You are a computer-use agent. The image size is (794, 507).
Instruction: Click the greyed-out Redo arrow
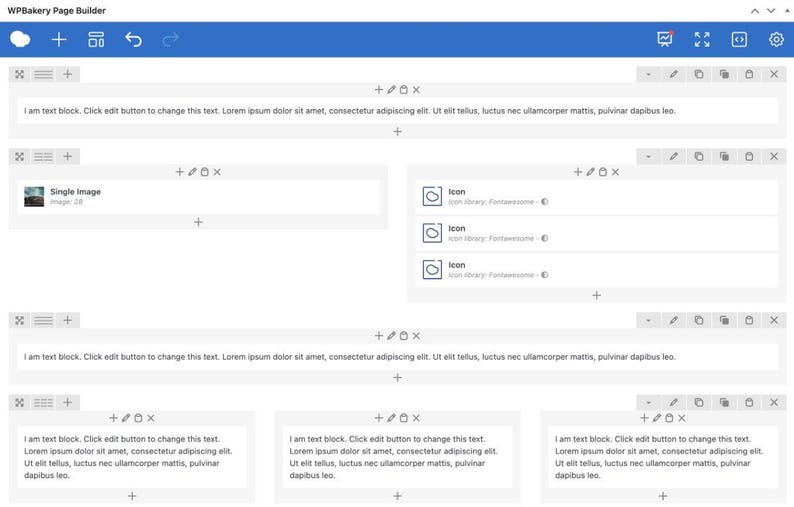(170, 39)
